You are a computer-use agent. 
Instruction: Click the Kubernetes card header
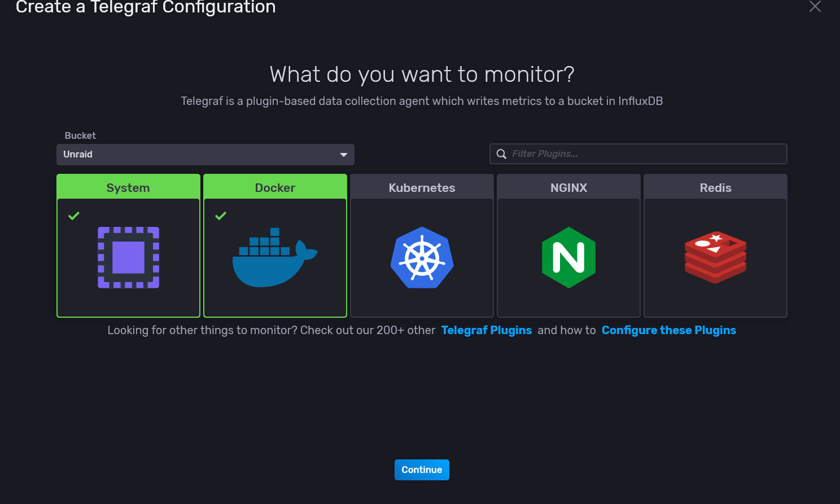pos(422,187)
